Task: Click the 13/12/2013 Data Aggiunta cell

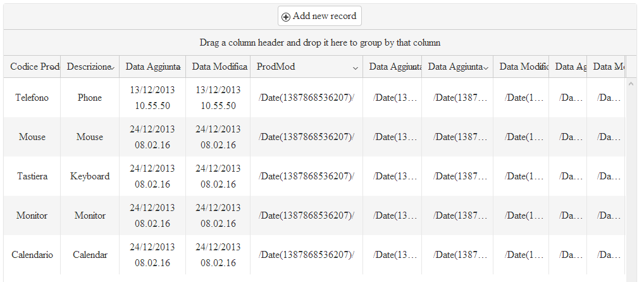Action: click(152, 98)
